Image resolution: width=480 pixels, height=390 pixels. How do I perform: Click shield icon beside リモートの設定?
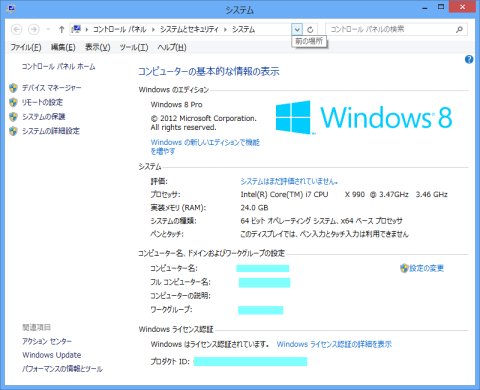13,102
